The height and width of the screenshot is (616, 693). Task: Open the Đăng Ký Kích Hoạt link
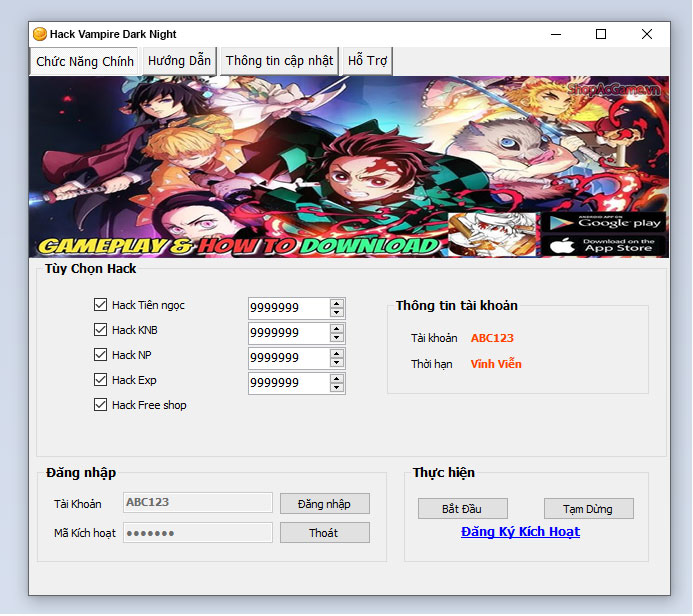click(x=520, y=532)
